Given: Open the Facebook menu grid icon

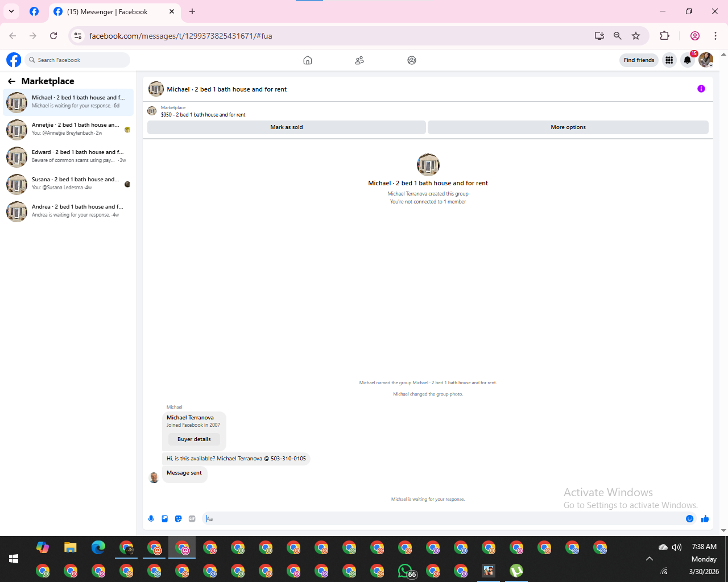Looking at the screenshot, I should [x=669, y=60].
